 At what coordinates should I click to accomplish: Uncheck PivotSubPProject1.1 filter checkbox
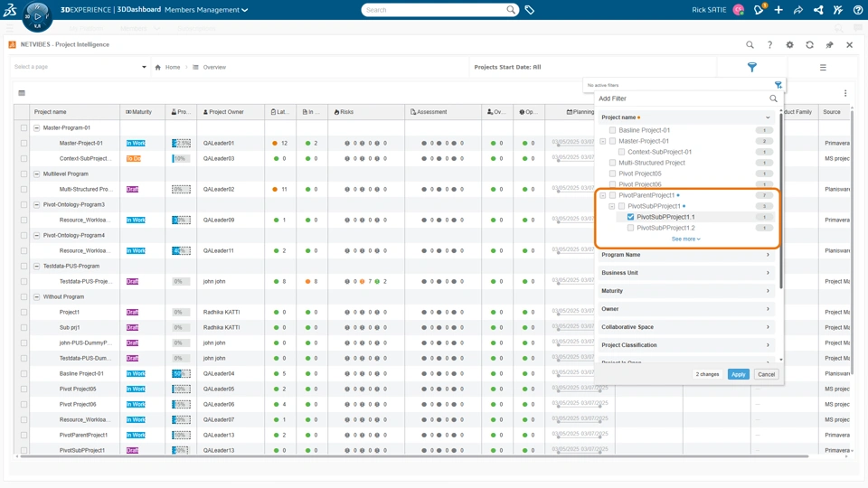point(630,217)
